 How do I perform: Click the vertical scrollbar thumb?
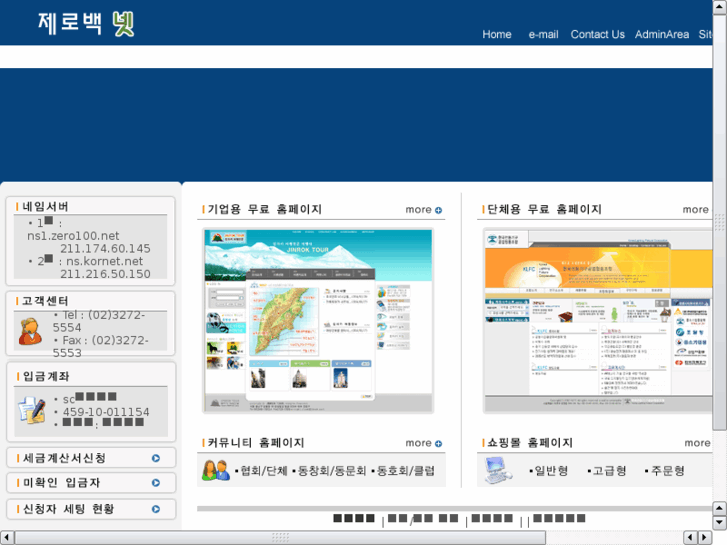[720, 223]
